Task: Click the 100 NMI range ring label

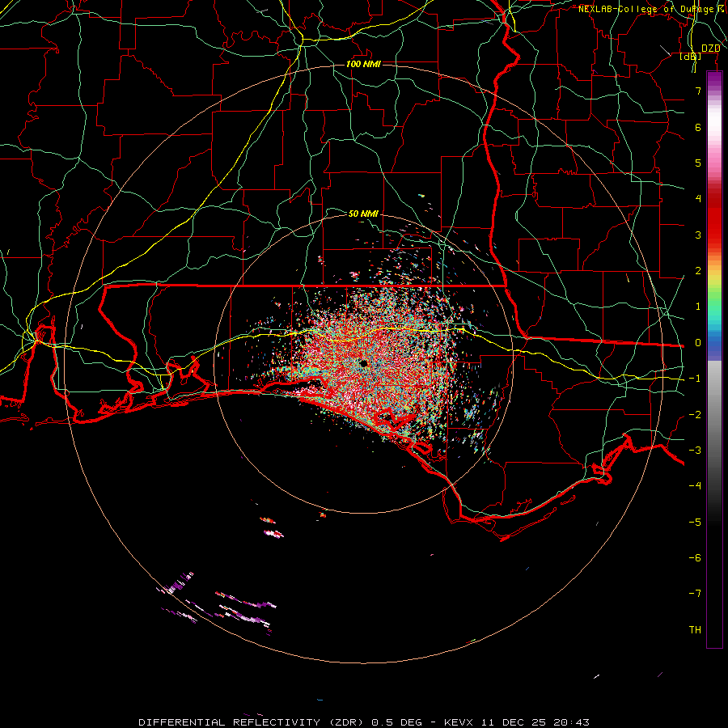Action: coord(363,64)
